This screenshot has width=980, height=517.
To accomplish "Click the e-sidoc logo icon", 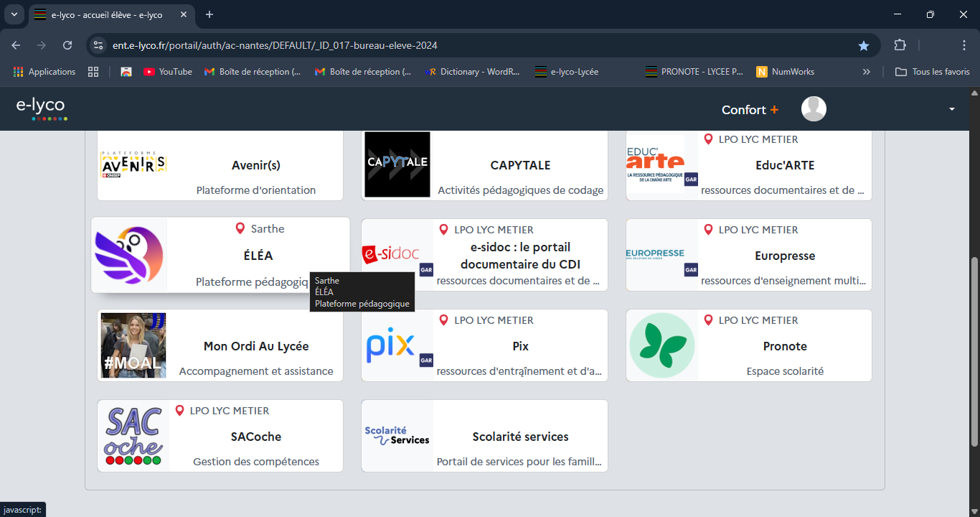I will click(391, 255).
